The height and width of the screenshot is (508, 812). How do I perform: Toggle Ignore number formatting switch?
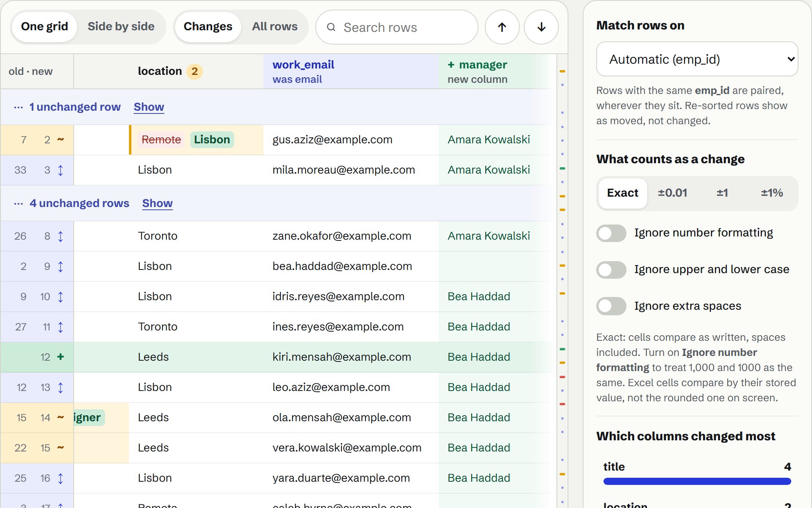(x=611, y=233)
